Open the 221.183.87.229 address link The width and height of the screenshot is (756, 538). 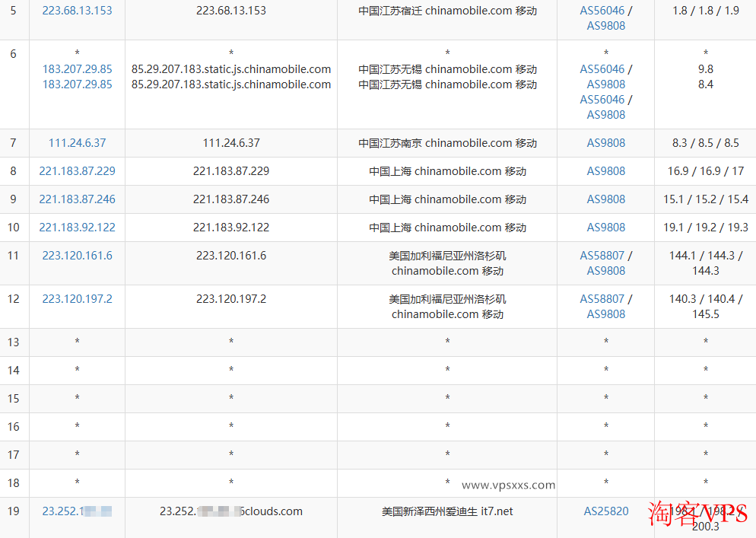(x=77, y=170)
